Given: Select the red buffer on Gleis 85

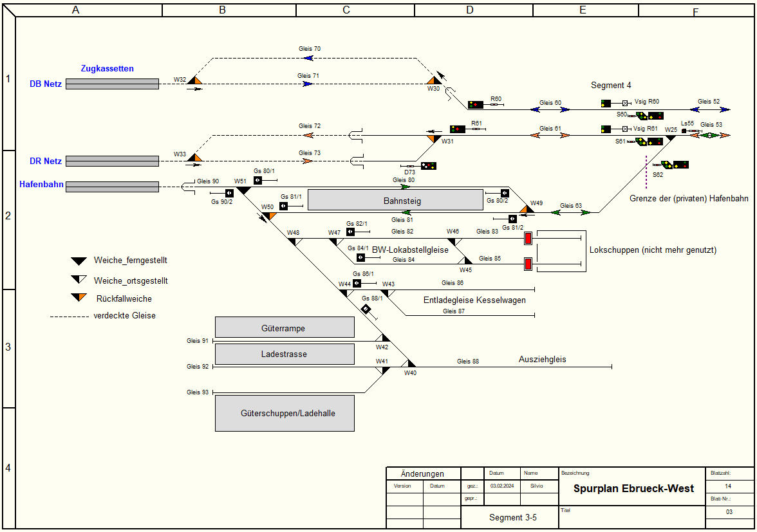Looking at the screenshot, I should pyautogui.click(x=528, y=264).
